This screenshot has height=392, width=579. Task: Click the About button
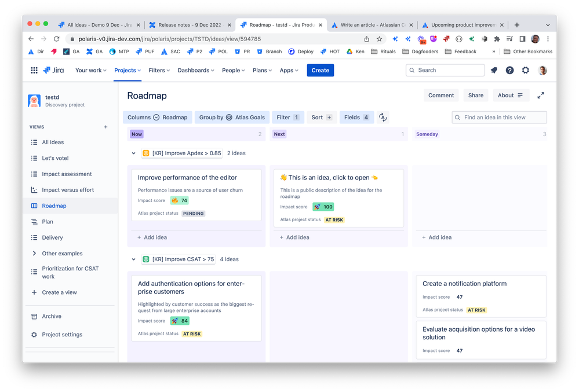click(511, 95)
